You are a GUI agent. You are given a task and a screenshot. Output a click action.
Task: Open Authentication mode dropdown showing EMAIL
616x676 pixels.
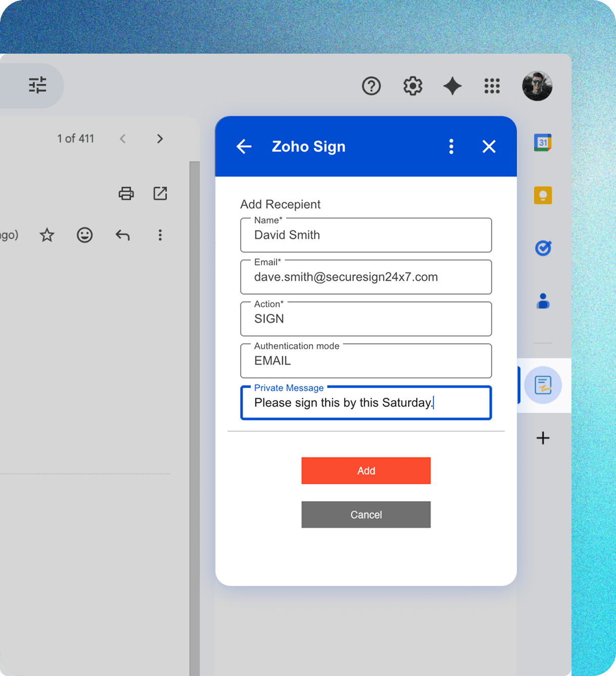(366, 361)
